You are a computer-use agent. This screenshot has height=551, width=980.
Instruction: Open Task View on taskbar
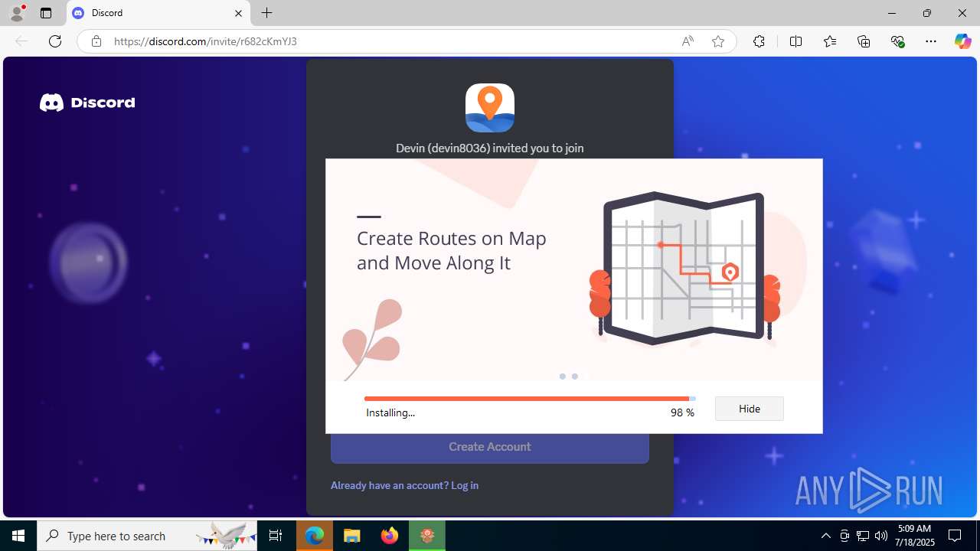[x=276, y=536]
